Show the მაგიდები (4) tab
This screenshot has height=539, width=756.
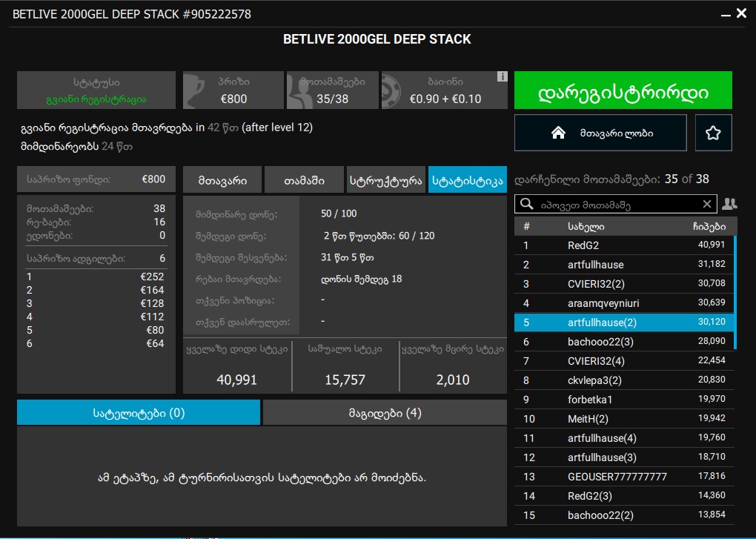[x=385, y=413]
